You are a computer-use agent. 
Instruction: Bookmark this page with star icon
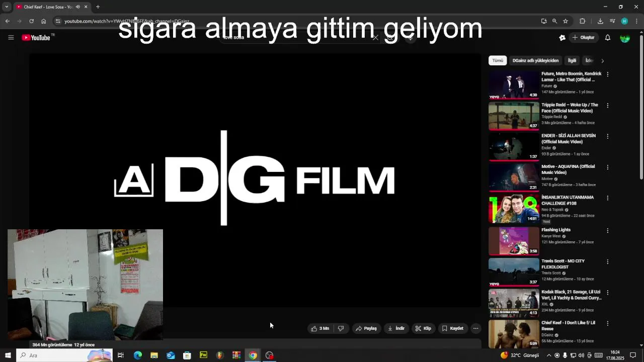click(566, 21)
